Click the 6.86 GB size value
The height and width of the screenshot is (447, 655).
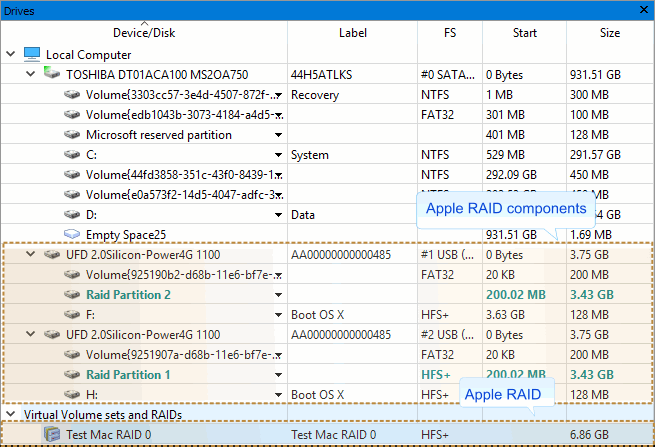pos(589,434)
